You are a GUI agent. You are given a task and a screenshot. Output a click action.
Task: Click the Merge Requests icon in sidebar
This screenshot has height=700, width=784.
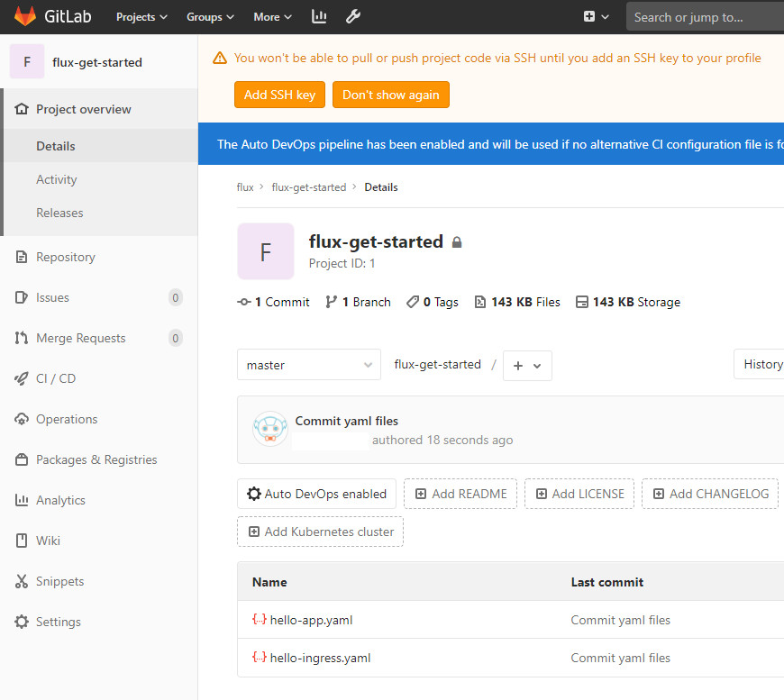click(x=22, y=338)
